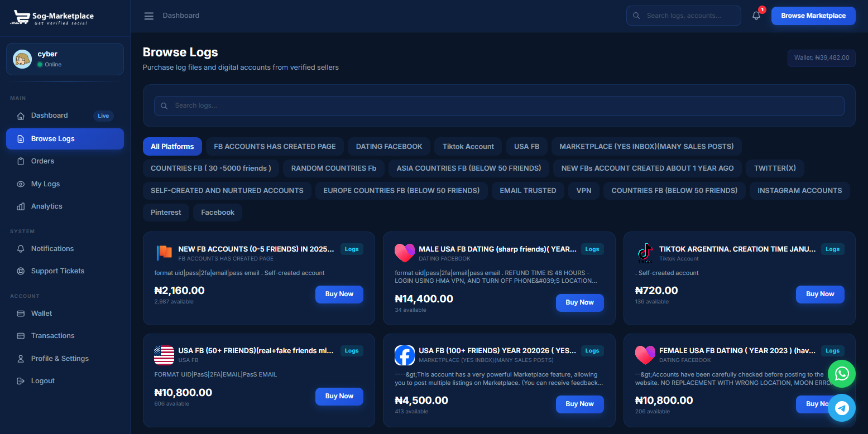Viewport: 868px width, 434px height.
Task: Click the cyber user avatar
Action: tap(22, 59)
